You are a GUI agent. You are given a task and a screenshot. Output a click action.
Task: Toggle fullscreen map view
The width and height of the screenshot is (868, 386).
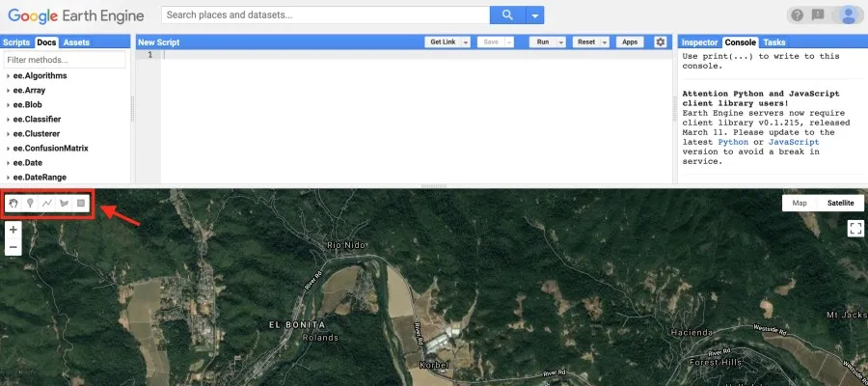pos(854,228)
